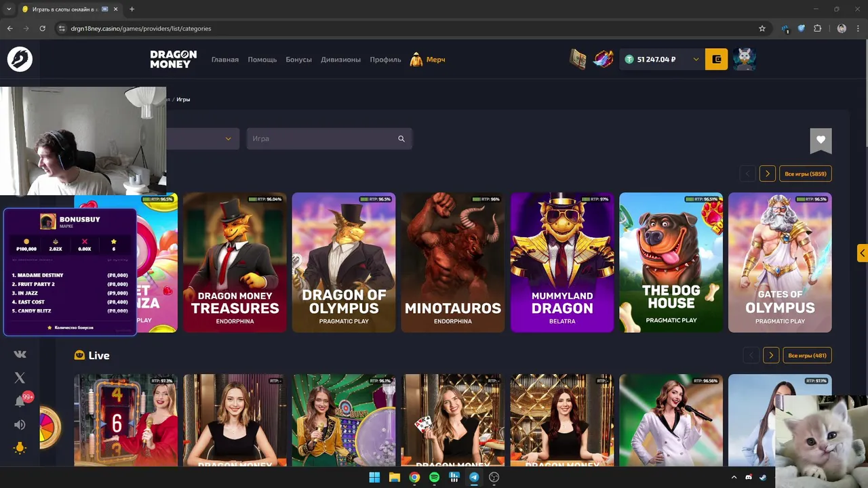Screen dimensions: 868x488
Task: Focus the Игра search field
Action: pos(329,138)
